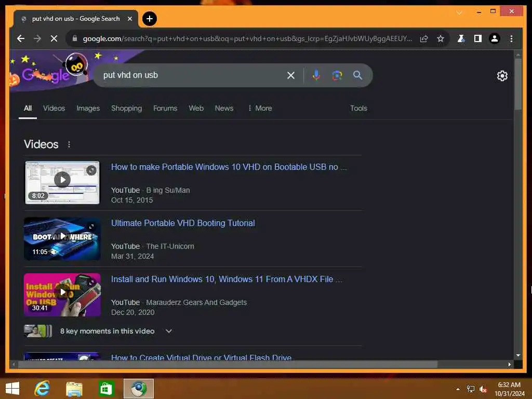Screen dimensions: 532x399
Task: Open 'Install and Run Windows 10, Windows 11' link
Action: pos(227,279)
